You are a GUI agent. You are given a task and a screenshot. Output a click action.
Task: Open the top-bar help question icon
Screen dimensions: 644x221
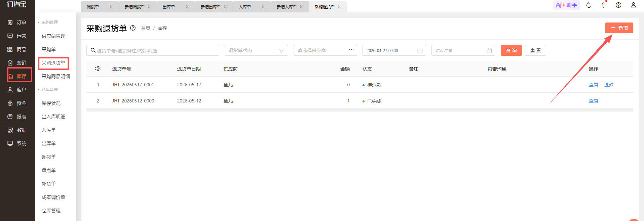tap(618, 5)
